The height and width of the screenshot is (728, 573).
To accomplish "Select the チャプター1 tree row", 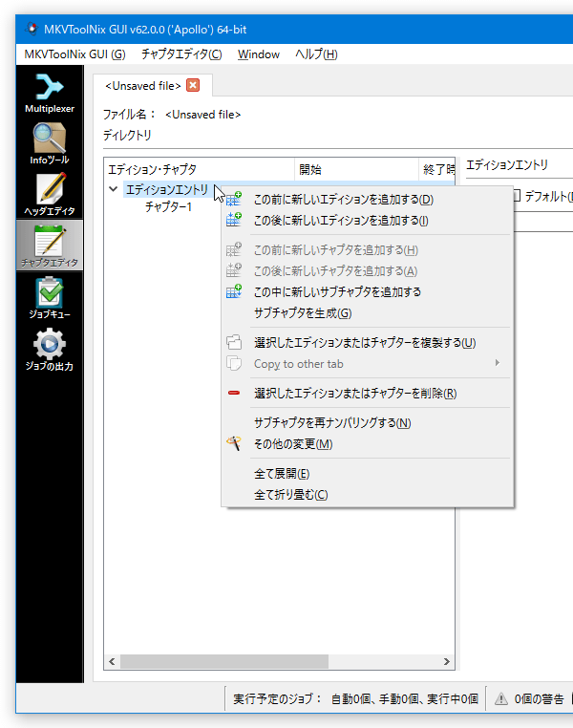I will [x=168, y=207].
